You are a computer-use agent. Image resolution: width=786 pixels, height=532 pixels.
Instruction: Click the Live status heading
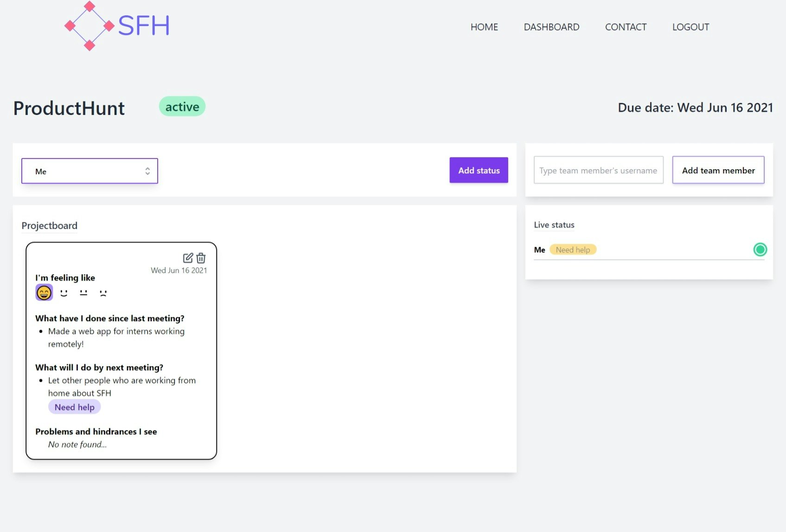pyautogui.click(x=554, y=225)
